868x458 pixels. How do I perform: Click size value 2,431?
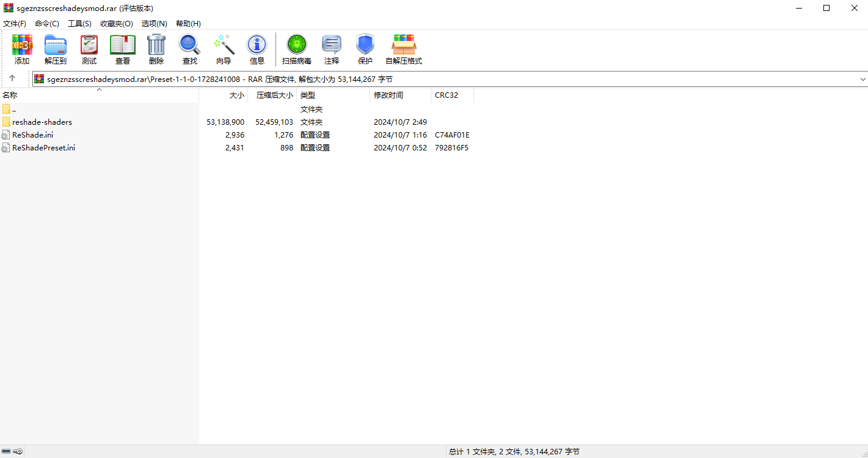coord(235,147)
